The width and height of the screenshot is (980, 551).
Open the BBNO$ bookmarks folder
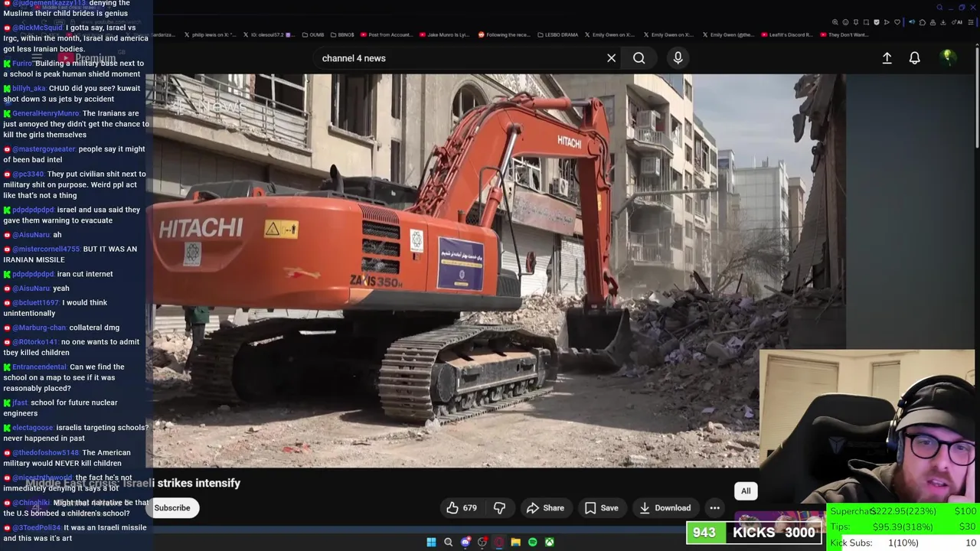pyautogui.click(x=341, y=34)
